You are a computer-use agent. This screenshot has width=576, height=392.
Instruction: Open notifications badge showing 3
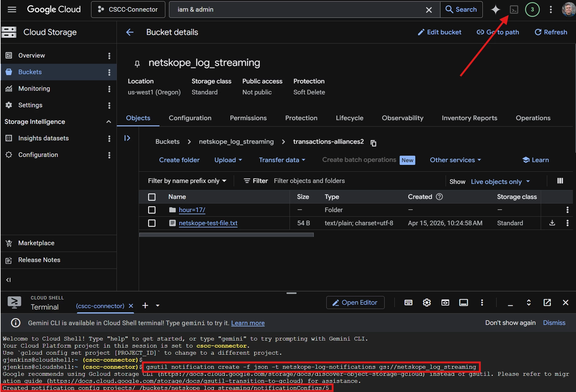(532, 10)
